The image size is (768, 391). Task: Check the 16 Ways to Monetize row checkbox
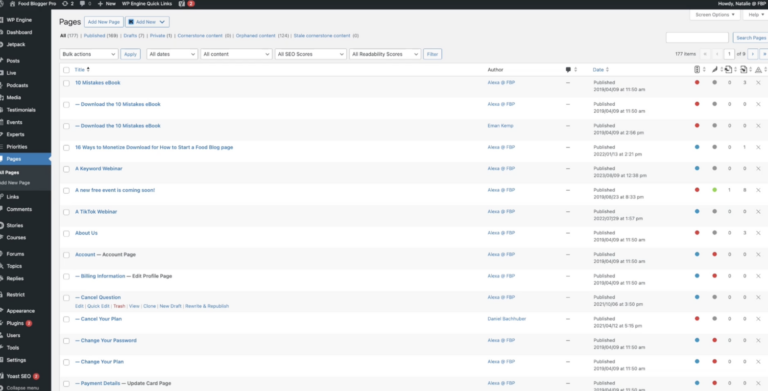tap(66, 147)
